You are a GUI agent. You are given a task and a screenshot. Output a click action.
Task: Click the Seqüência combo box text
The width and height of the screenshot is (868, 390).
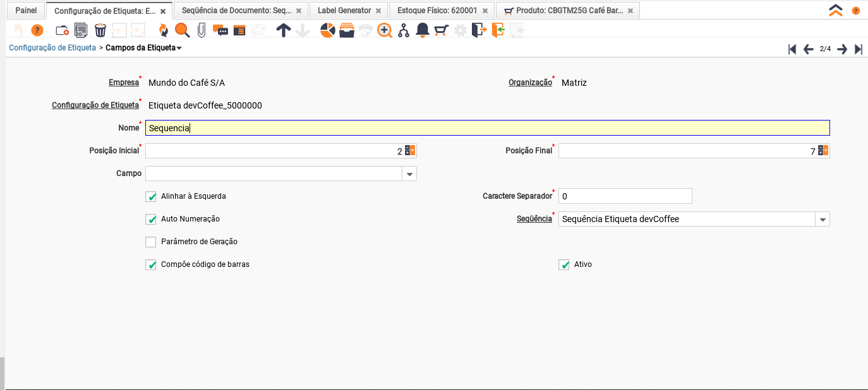click(x=687, y=219)
